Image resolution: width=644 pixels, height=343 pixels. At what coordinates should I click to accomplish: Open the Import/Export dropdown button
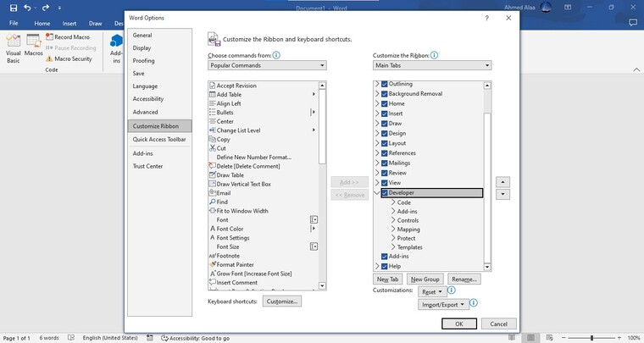pos(443,304)
